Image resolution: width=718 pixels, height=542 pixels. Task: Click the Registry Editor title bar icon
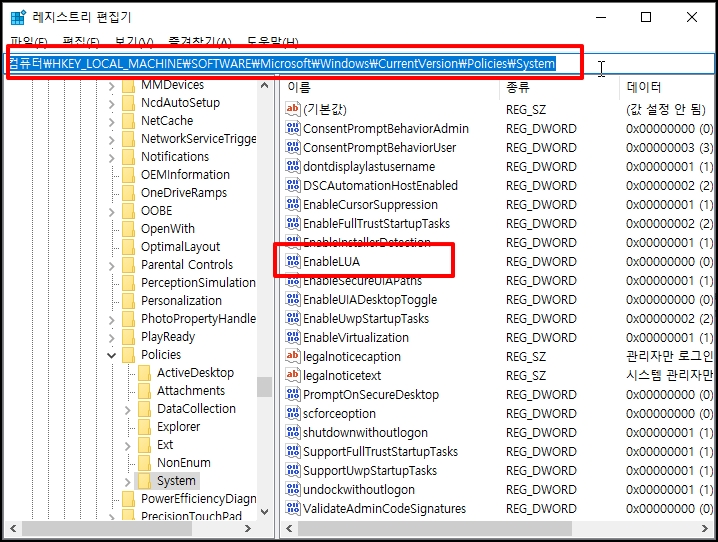click(x=18, y=17)
